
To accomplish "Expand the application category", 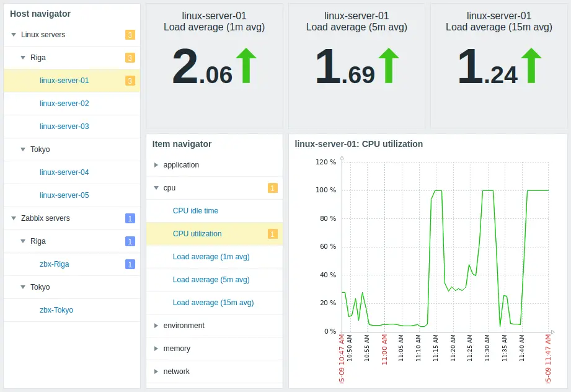I will (x=156, y=165).
